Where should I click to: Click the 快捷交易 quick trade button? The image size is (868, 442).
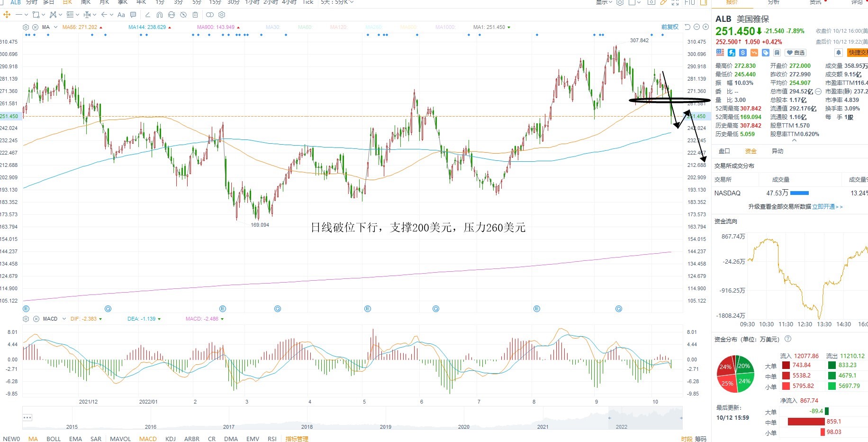pyautogui.click(x=858, y=53)
